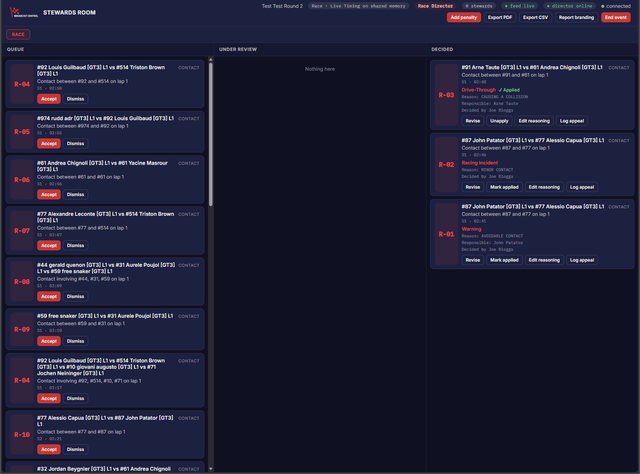Dismiss incident R-10 Alessio Capua vs John Patator

pyautogui.click(x=76, y=449)
